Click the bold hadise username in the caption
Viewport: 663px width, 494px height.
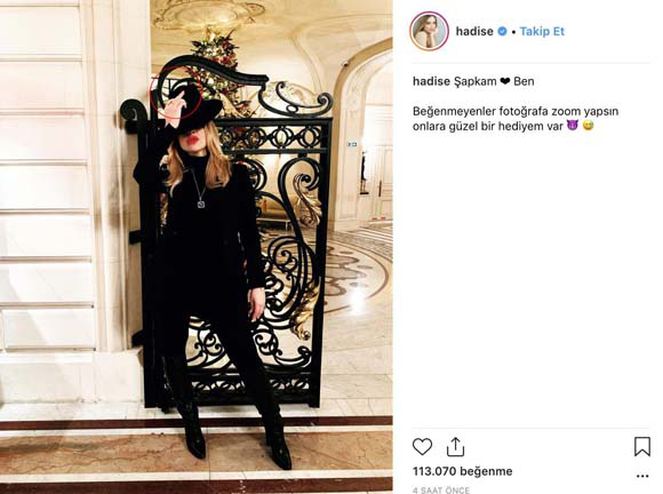[x=431, y=81]
